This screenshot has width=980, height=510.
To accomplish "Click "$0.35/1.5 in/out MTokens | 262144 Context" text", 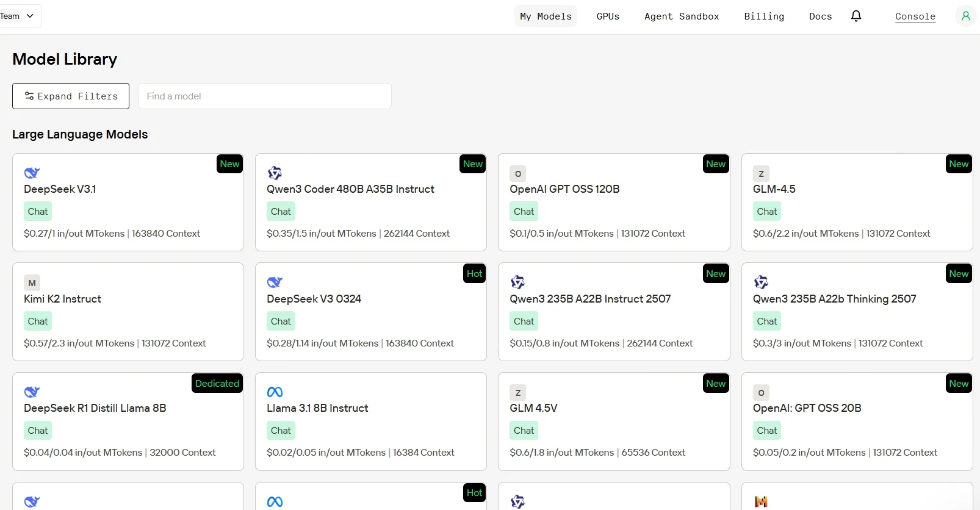I will [x=358, y=234].
